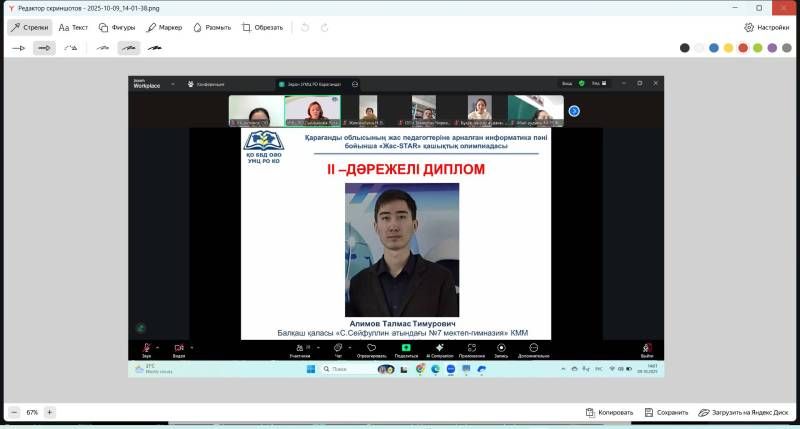The image size is (800, 429).
Task: Activate the Маркер (Marker) tool
Action: [163, 27]
